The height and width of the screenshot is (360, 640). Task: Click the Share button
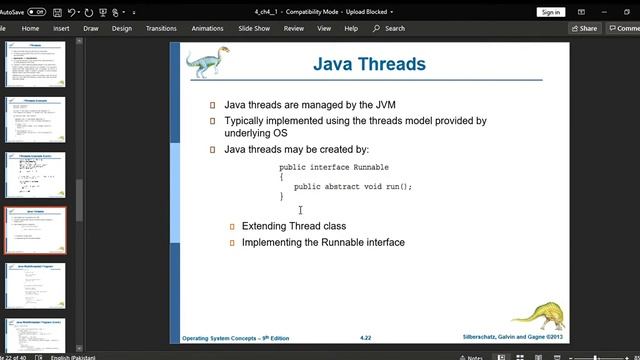[x=584, y=28]
